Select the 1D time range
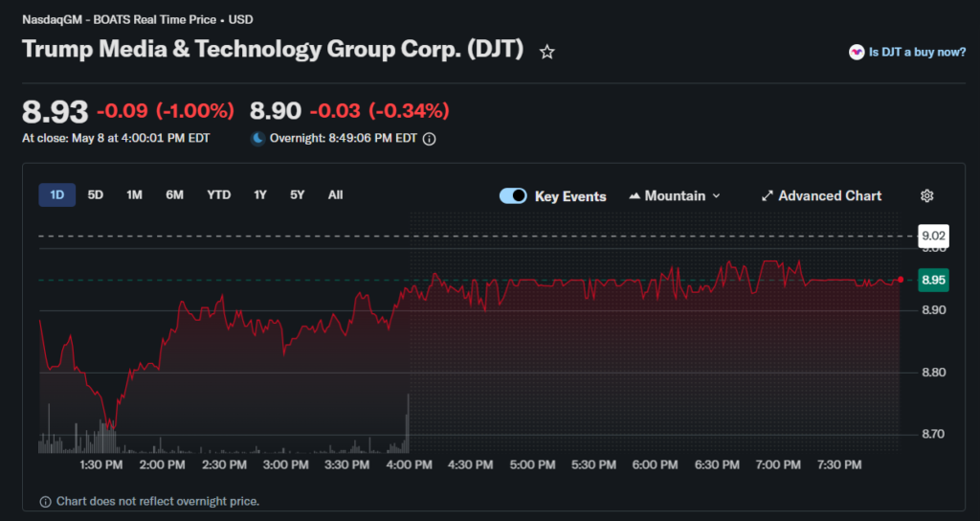 pos(56,195)
